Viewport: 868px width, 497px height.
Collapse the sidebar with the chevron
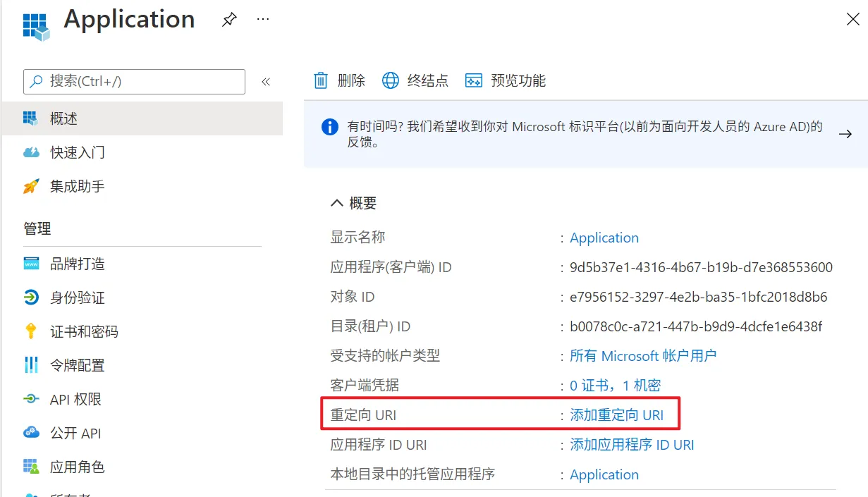tap(266, 81)
